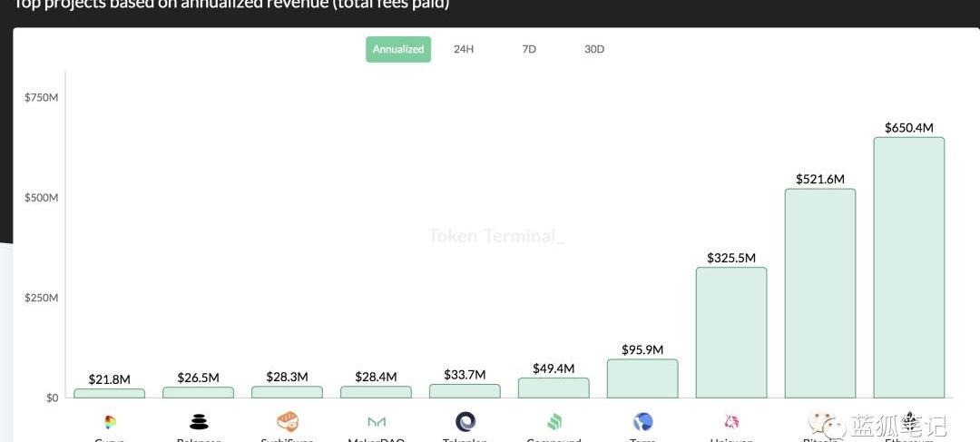Click the Bitcoin $521.6M bar
This screenshot has width=980, height=442.
coord(820,293)
